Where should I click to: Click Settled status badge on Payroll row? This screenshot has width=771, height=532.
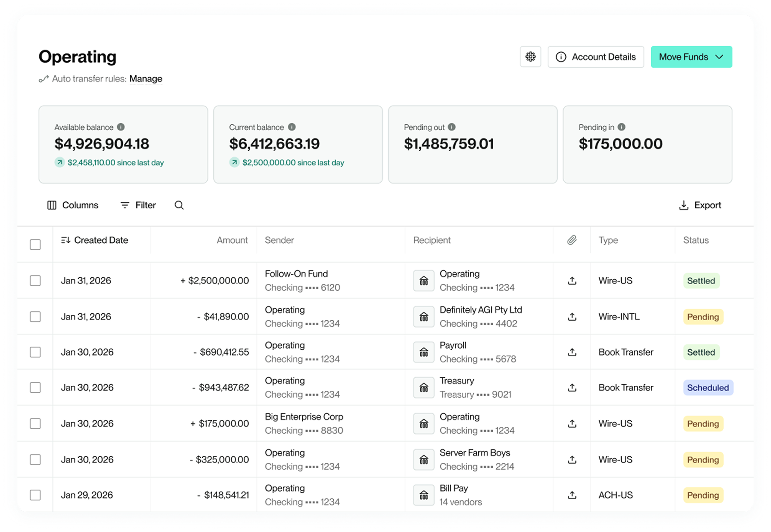[x=701, y=352]
